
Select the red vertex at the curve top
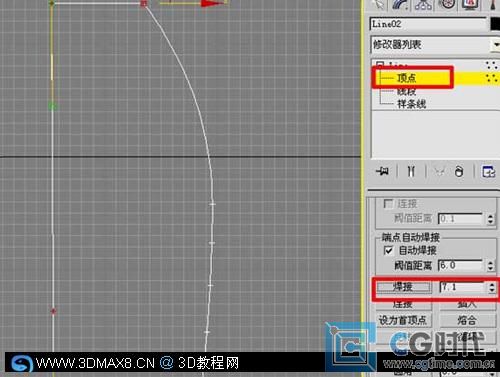144,4
